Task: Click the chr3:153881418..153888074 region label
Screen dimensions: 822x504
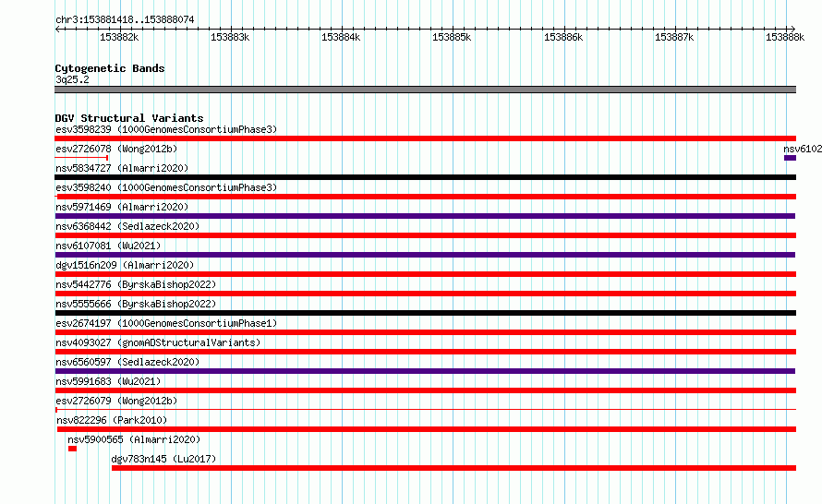Action: 125,19
